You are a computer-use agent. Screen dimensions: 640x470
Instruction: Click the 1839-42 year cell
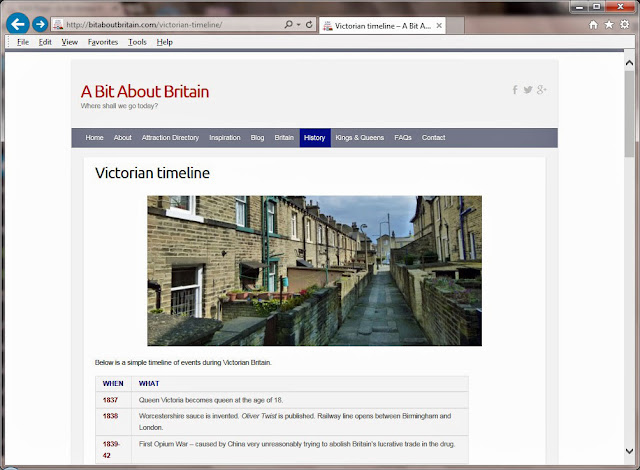[111, 449]
